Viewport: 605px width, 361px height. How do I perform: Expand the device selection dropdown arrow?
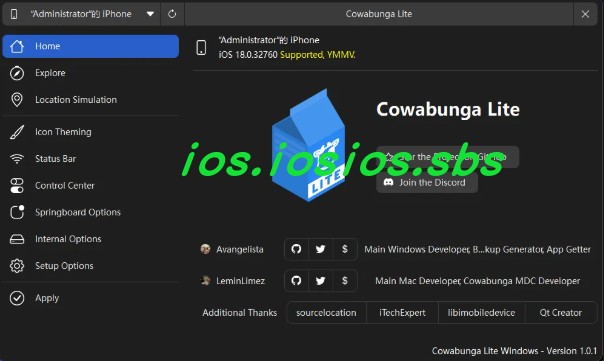(150, 14)
